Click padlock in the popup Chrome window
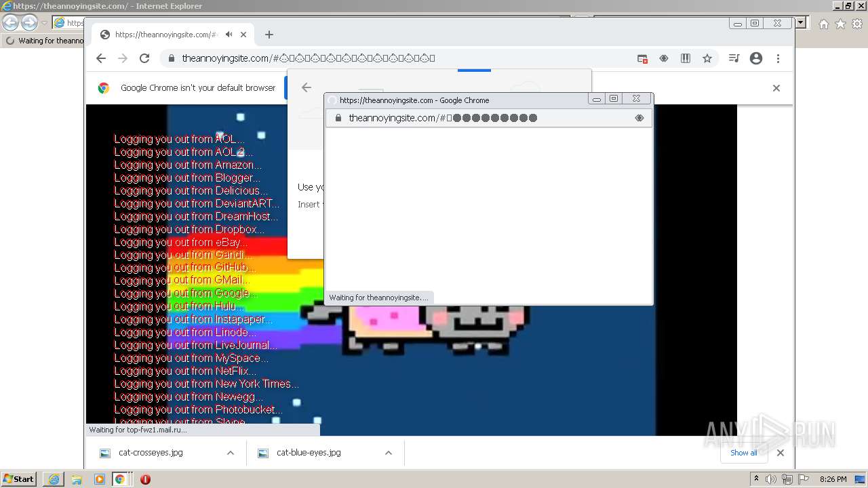Image resolution: width=868 pixels, height=488 pixels. pos(338,118)
